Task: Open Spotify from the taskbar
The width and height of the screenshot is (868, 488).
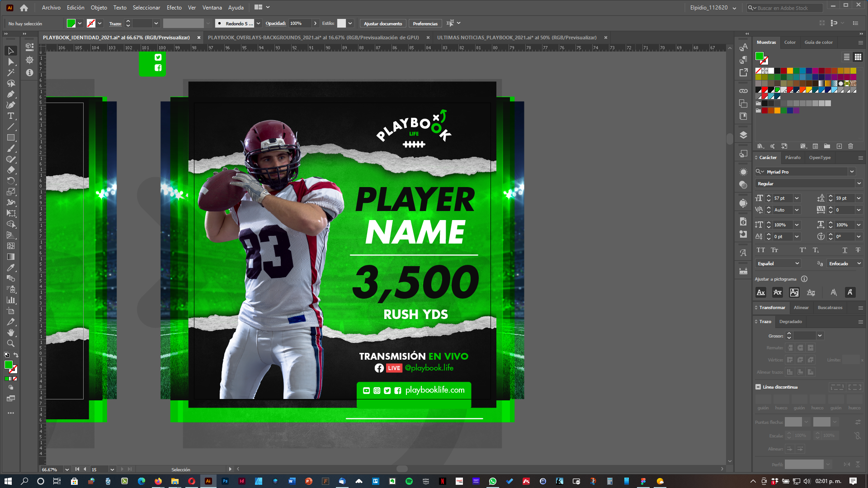Action: 409,481
